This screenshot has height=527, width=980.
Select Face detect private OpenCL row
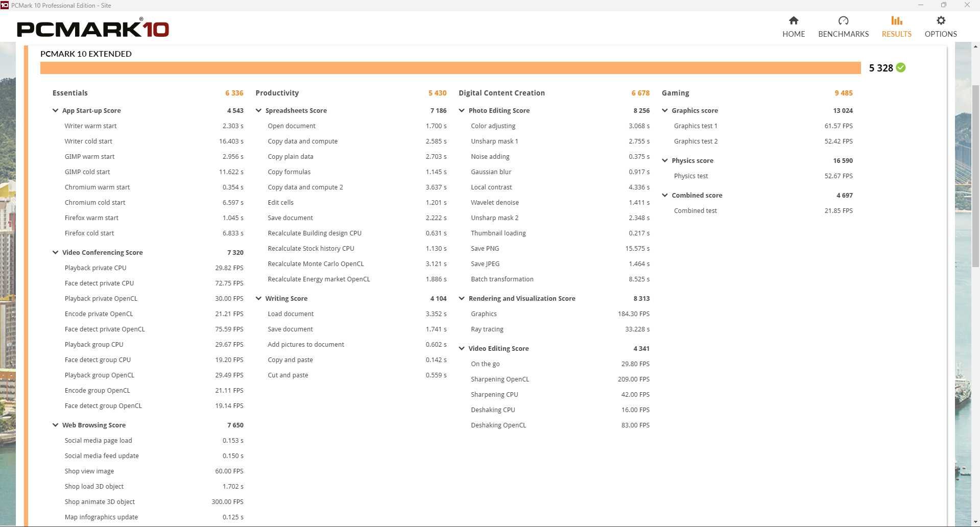pos(154,329)
